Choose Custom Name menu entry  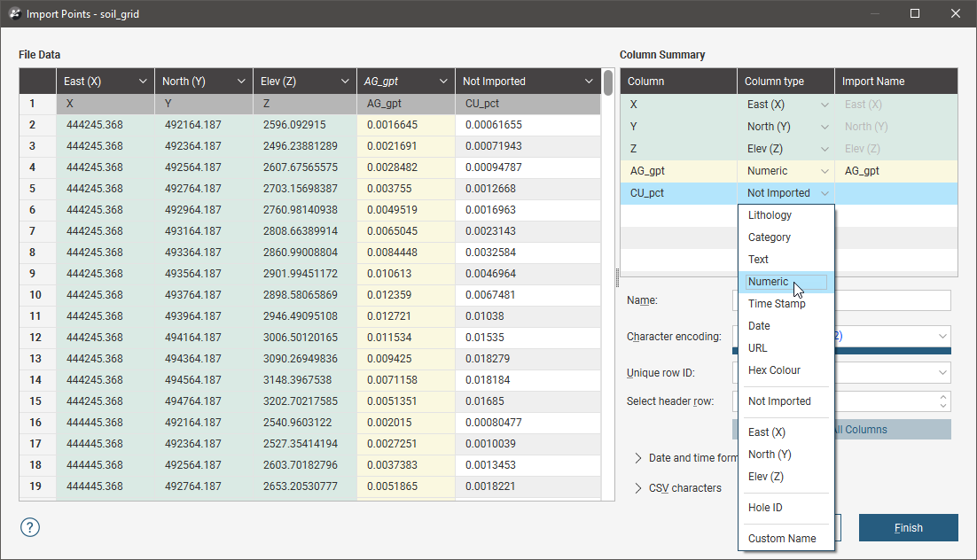[x=782, y=539]
